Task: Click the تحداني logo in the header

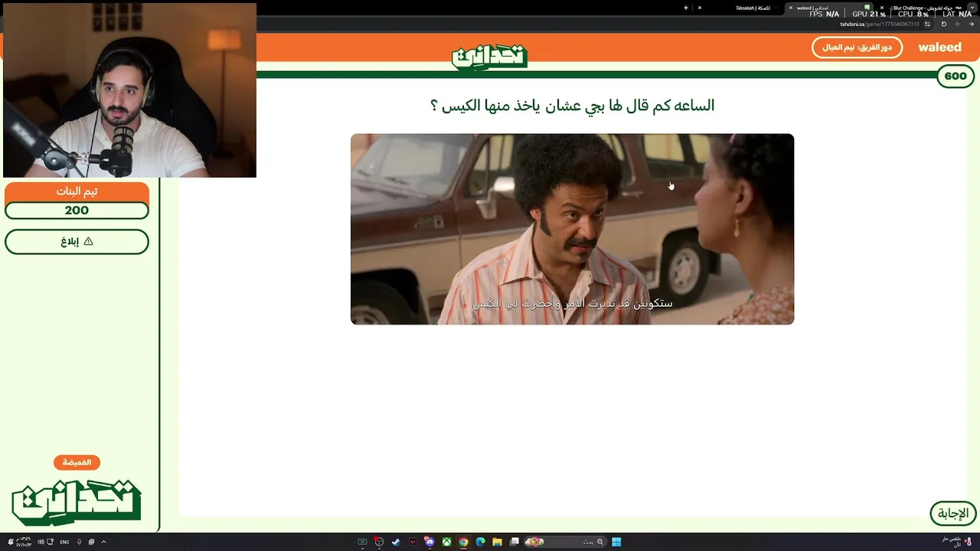Action: (490, 57)
